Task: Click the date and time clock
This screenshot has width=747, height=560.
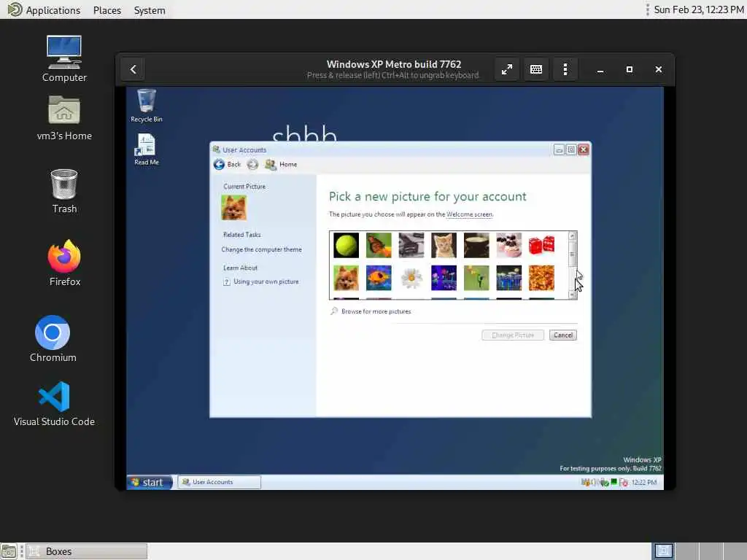Action: click(698, 9)
